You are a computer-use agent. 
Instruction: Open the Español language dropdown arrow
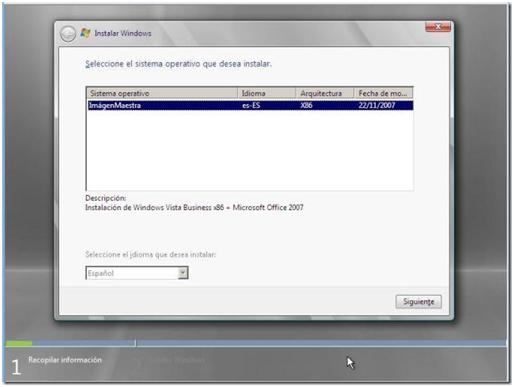[183, 273]
